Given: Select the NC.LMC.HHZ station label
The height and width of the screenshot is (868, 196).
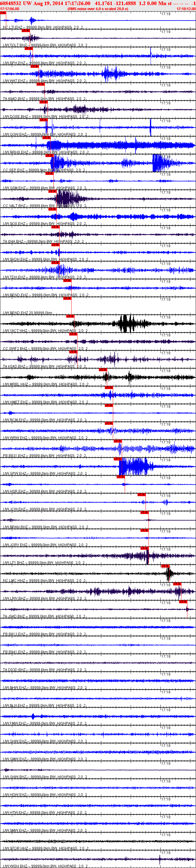Looking at the screenshot, I should (x=44, y=581).
